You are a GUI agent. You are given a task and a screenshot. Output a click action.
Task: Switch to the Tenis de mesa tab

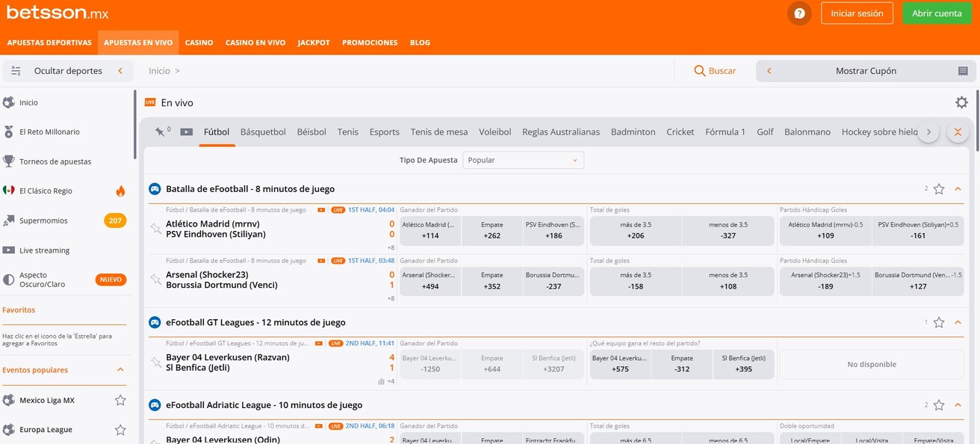(439, 132)
